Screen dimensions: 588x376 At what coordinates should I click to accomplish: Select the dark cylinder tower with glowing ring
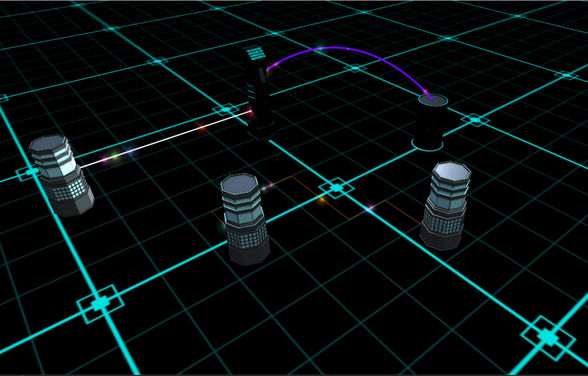[430, 122]
